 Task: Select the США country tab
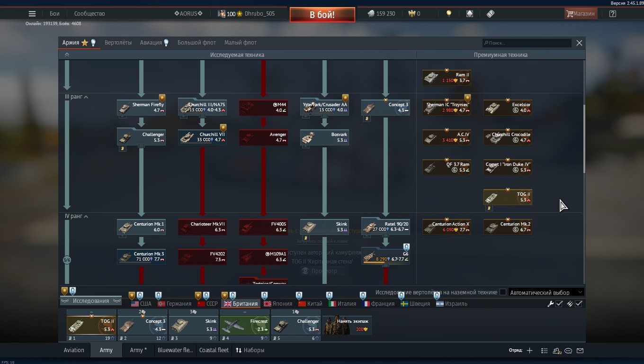(x=142, y=304)
